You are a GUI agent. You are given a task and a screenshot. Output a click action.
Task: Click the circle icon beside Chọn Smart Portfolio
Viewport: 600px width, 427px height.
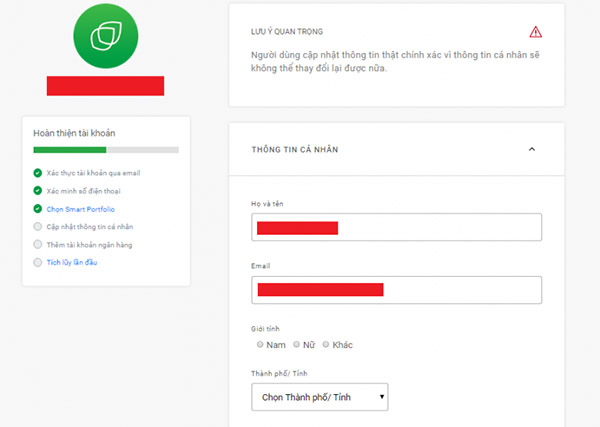click(37, 208)
